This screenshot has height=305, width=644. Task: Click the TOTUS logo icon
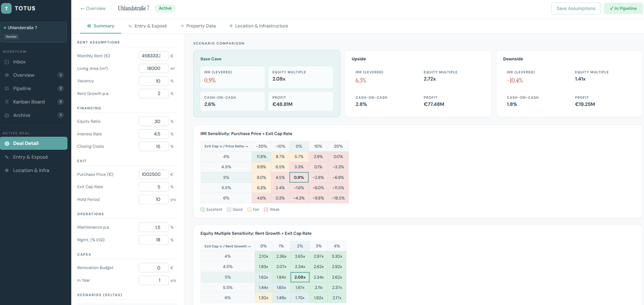tap(6, 8)
